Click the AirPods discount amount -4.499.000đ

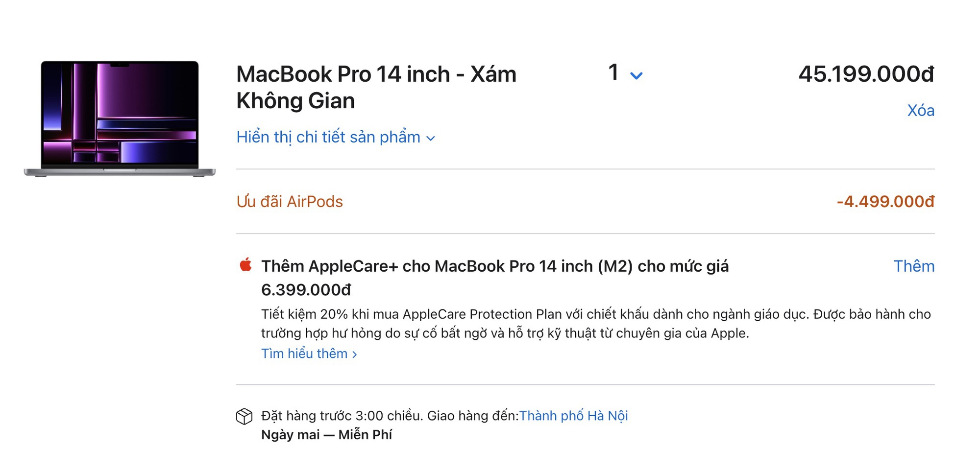pyautogui.click(x=884, y=201)
